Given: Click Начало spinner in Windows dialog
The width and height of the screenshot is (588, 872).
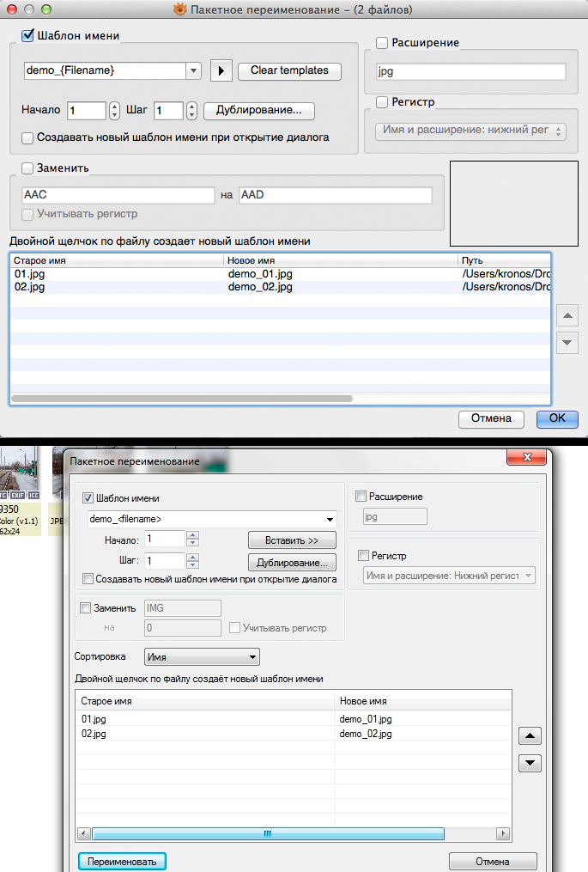Looking at the screenshot, I should [x=192, y=539].
